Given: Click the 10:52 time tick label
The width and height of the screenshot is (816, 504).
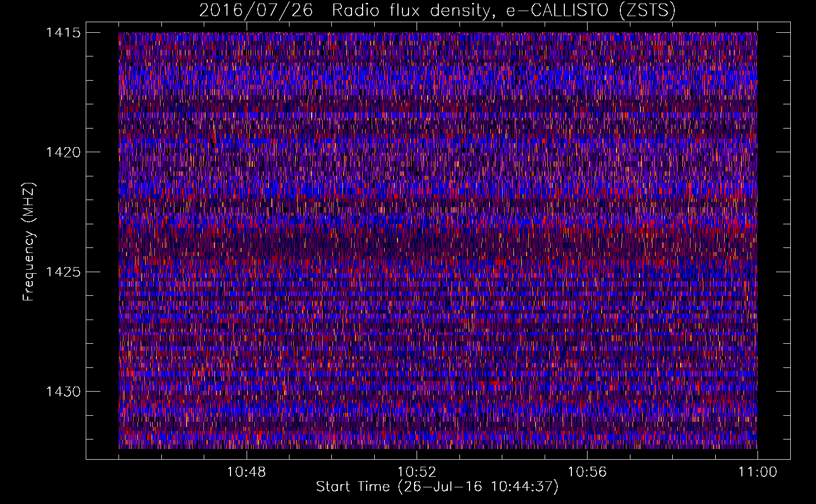Looking at the screenshot, I should (417, 472).
